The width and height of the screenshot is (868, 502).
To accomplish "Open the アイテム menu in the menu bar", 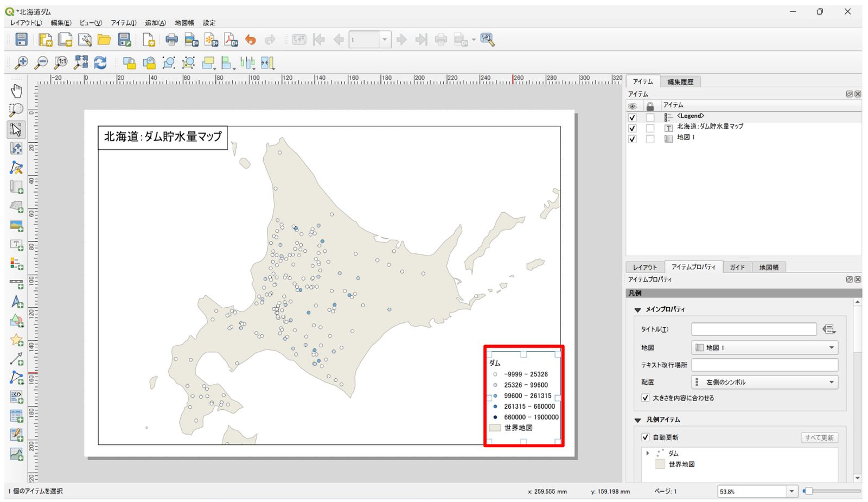I will click(124, 23).
